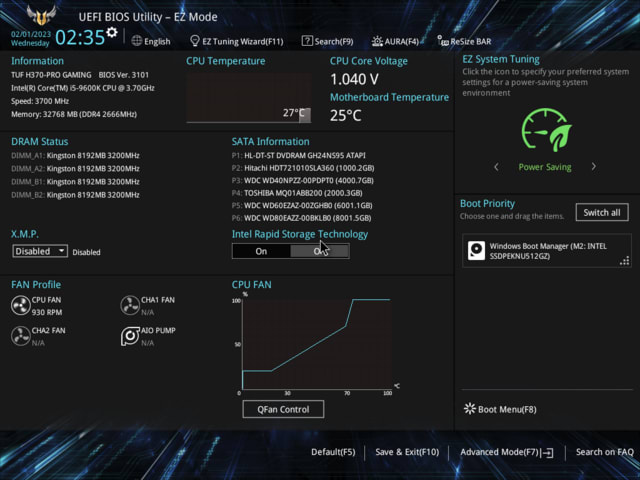Open AURA(F4) lighting menu
The height and width of the screenshot is (480, 640).
point(395,41)
